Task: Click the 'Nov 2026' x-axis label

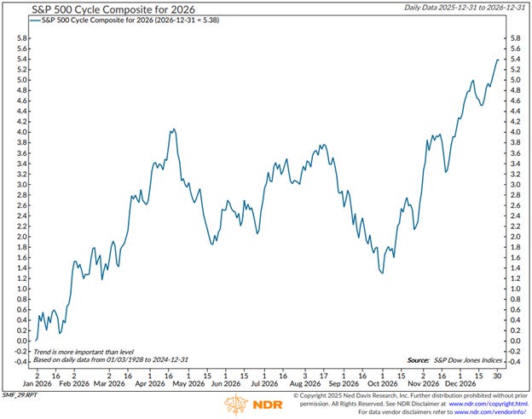Action: [x=423, y=384]
